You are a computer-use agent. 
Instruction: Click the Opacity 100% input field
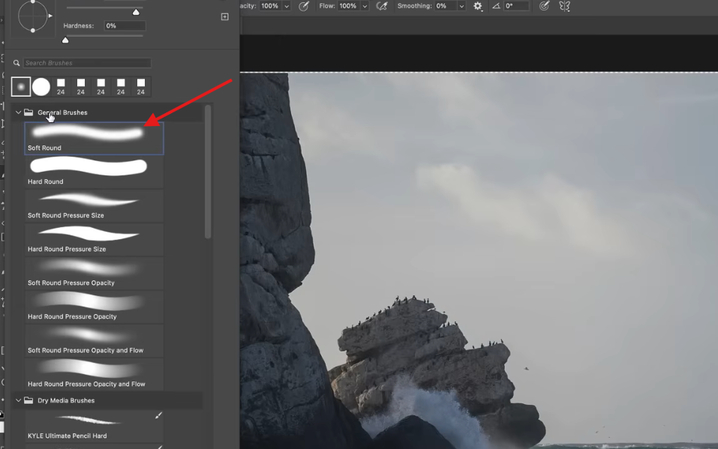pos(271,6)
